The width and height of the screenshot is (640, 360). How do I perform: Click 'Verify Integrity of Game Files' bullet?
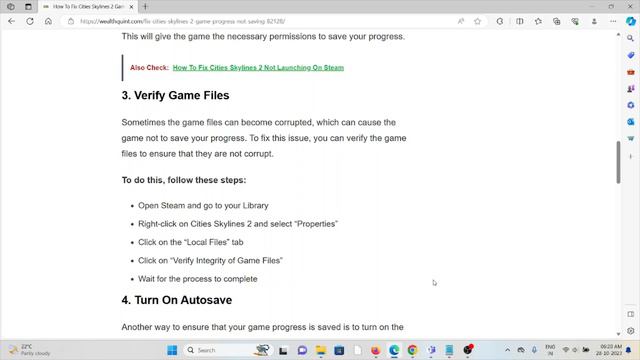(210, 260)
